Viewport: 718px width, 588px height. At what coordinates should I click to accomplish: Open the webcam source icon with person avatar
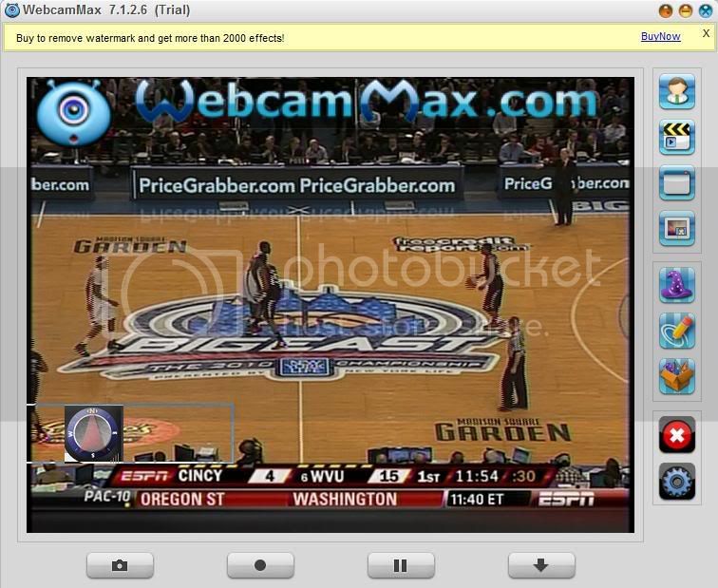click(x=677, y=91)
